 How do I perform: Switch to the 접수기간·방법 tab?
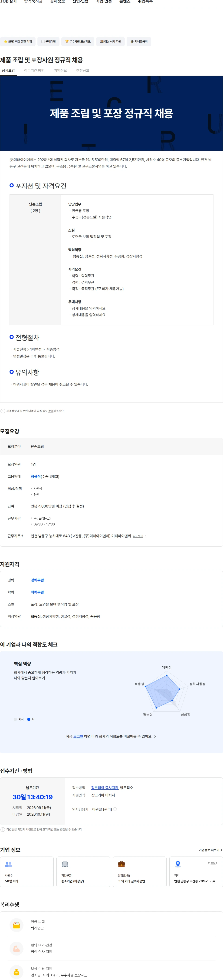coord(34,70)
